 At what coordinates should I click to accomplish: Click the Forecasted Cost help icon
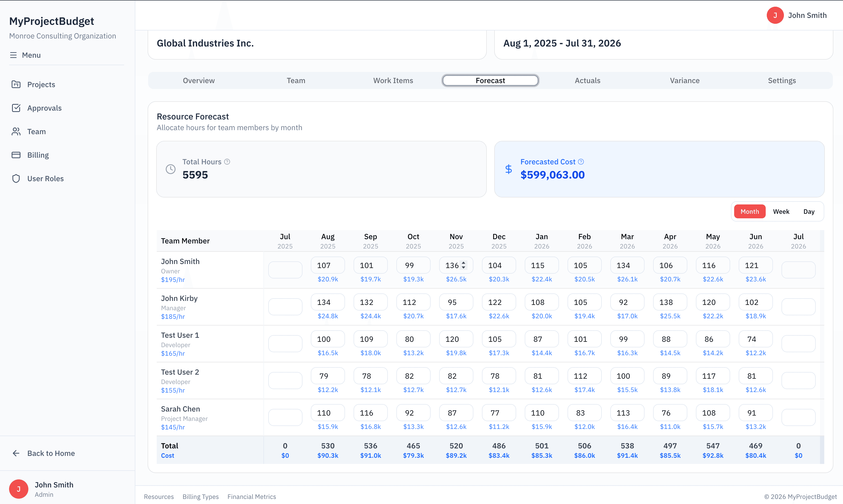pyautogui.click(x=581, y=162)
